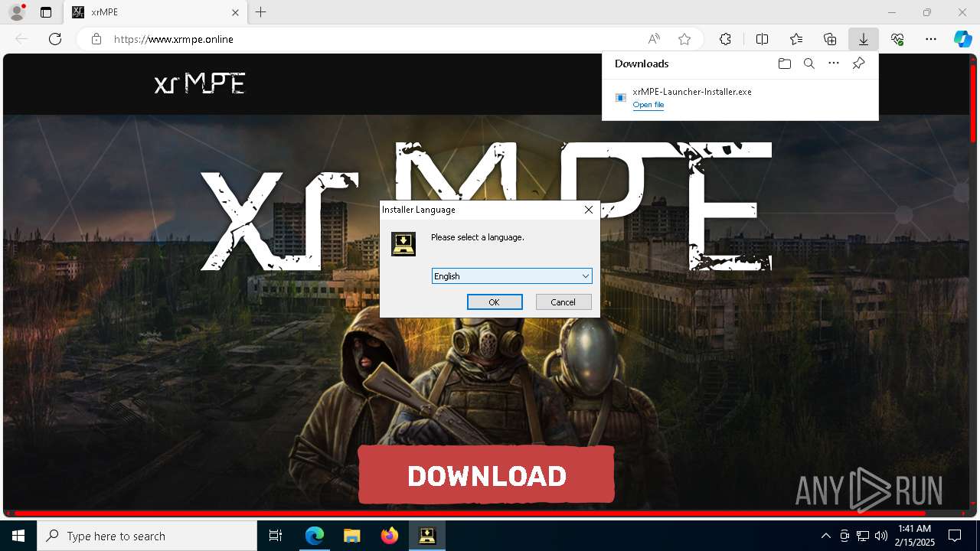
Task: Click the installer taskbar icon
Action: [427, 536]
